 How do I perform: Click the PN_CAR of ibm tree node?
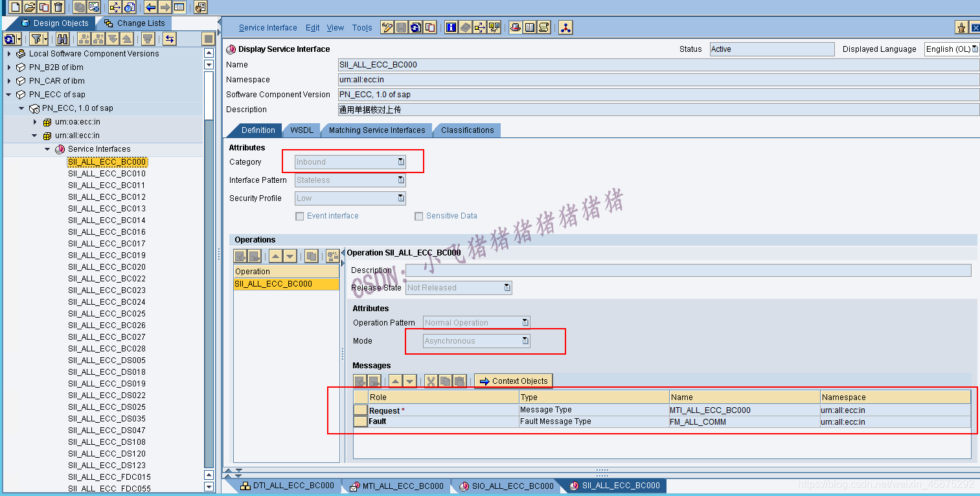(x=57, y=81)
